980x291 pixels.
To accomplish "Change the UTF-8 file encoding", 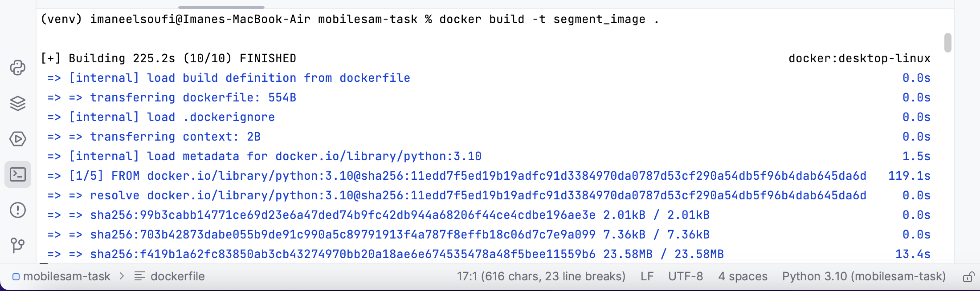I will point(685,277).
